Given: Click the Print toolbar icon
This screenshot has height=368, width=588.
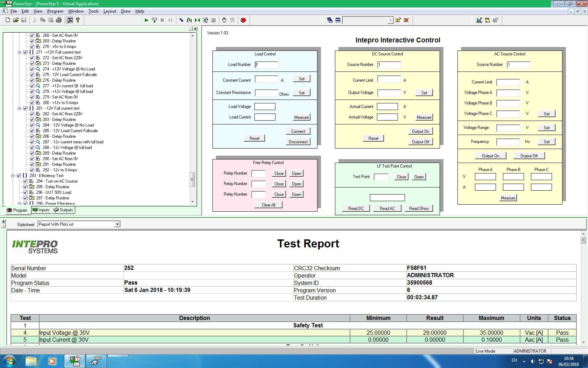Looking at the screenshot, I should [59, 20].
